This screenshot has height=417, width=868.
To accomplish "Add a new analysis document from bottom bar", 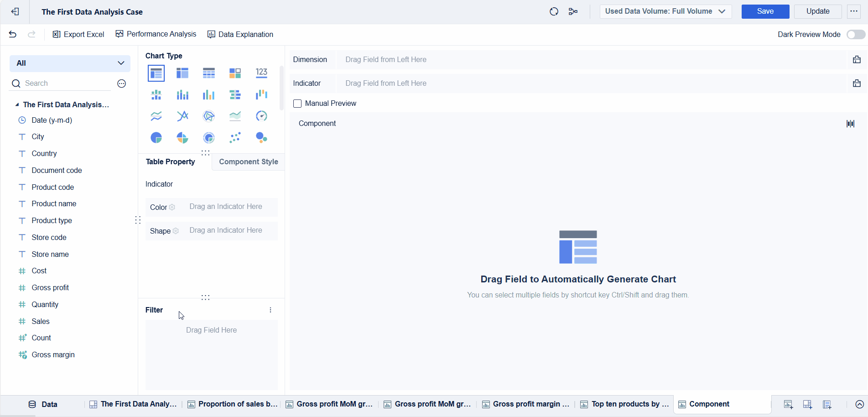I will pyautogui.click(x=827, y=405).
